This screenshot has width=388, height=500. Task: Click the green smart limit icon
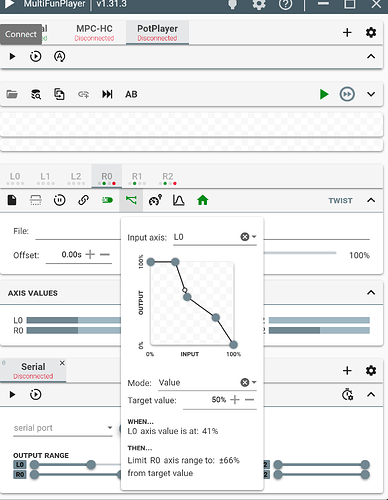pos(131,200)
